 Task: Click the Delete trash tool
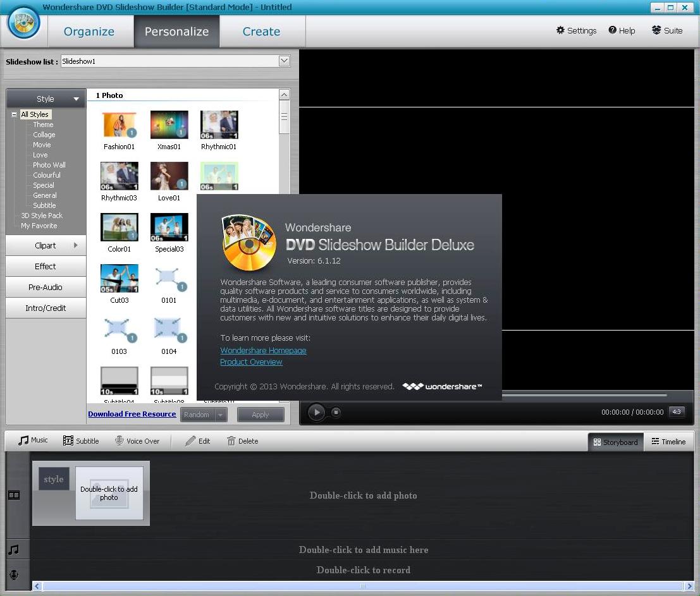tap(242, 441)
